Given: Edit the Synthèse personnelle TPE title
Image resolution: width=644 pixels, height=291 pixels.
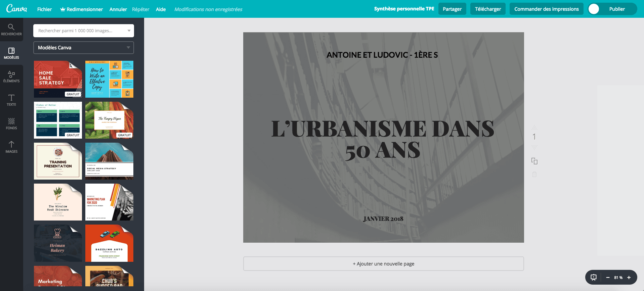Looking at the screenshot, I should 404,9.
